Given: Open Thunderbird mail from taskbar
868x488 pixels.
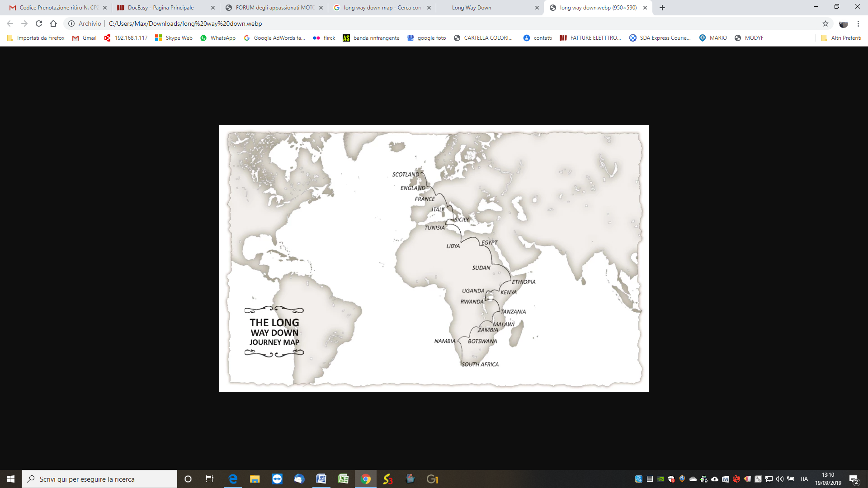Looking at the screenshot, I should 299,479.
